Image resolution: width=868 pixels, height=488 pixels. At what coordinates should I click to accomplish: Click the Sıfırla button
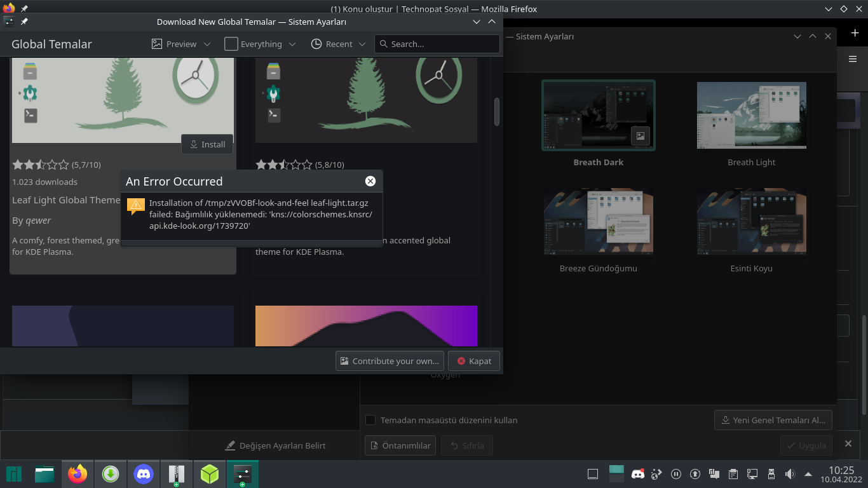pos(467,445)
